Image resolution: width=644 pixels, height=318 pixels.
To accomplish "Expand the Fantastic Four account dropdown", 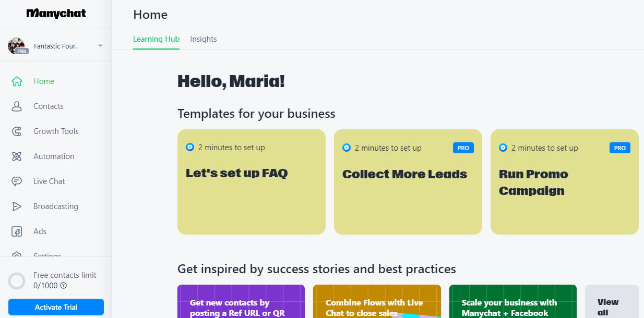I will 100,46.
